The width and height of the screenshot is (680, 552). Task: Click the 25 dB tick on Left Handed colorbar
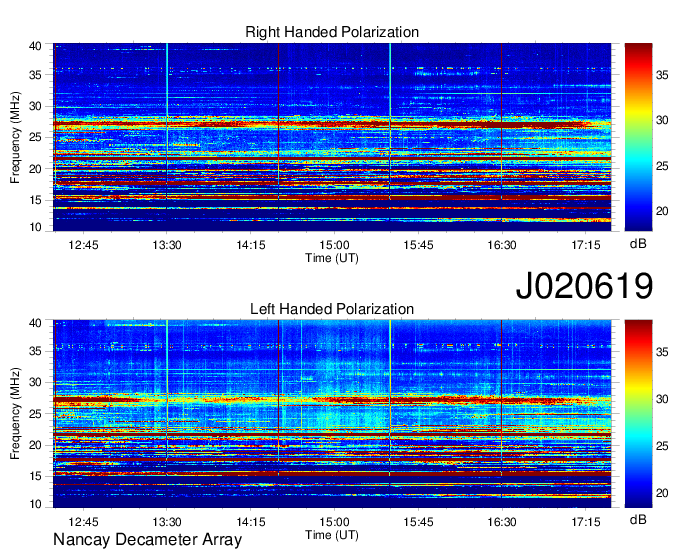(x=662, y=446)
